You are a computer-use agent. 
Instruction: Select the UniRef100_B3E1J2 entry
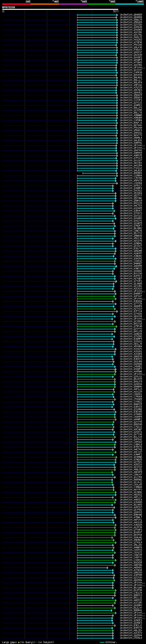pyautogui.click(x=131, y=625)
